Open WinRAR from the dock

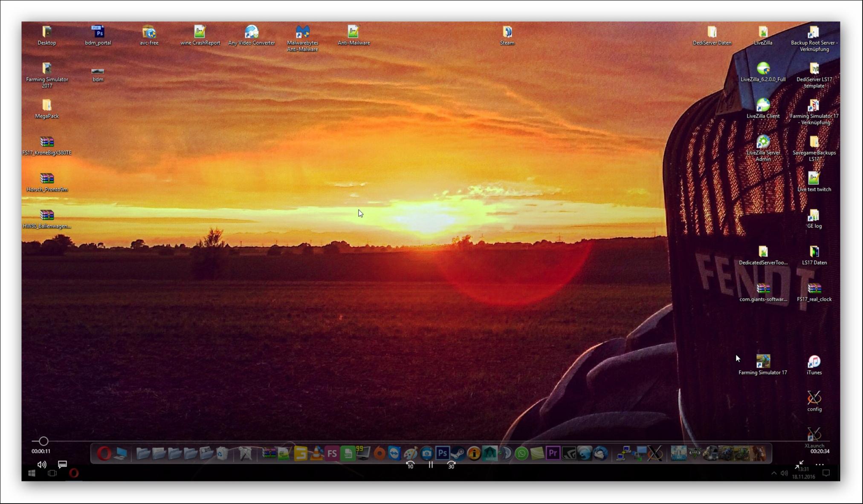click(x=269, y=453)
